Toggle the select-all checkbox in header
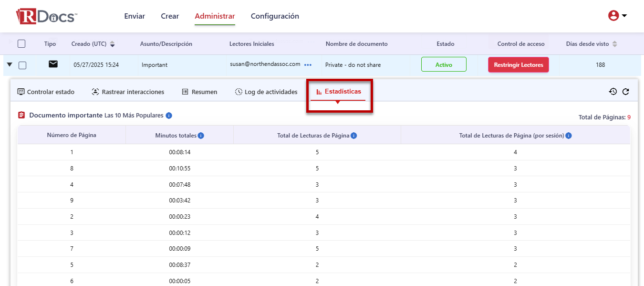Screen dimensions: 644x286 (x=21, y=44)
